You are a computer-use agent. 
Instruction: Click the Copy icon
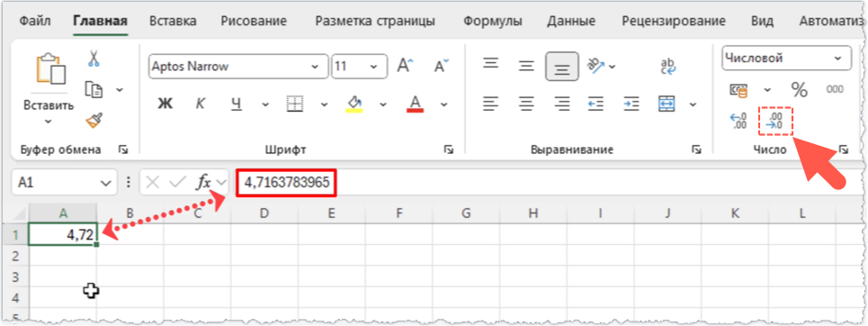pyautogui.click(x=94, y=89)
